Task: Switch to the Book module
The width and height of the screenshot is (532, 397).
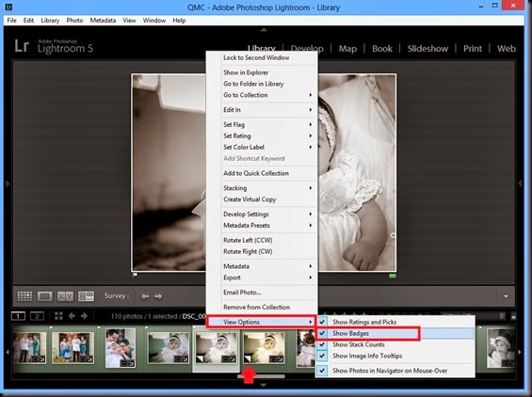Action: coord(382,49)
